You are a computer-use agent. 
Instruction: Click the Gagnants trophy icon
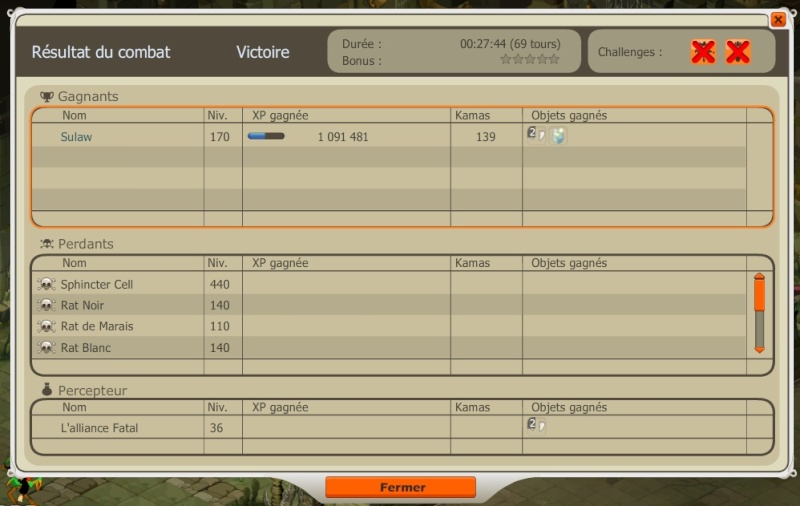pyautogui.click(x=46, y=96)
